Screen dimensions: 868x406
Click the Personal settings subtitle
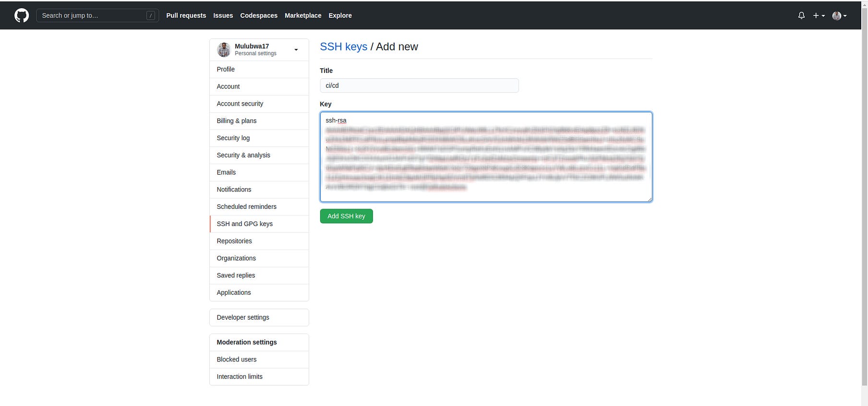[x=255, y=53]
